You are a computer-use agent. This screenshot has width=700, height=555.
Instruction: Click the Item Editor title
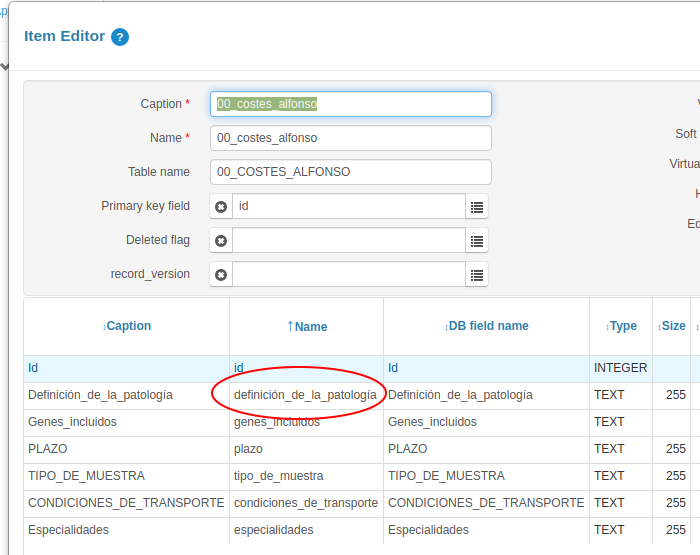point(64,36)
